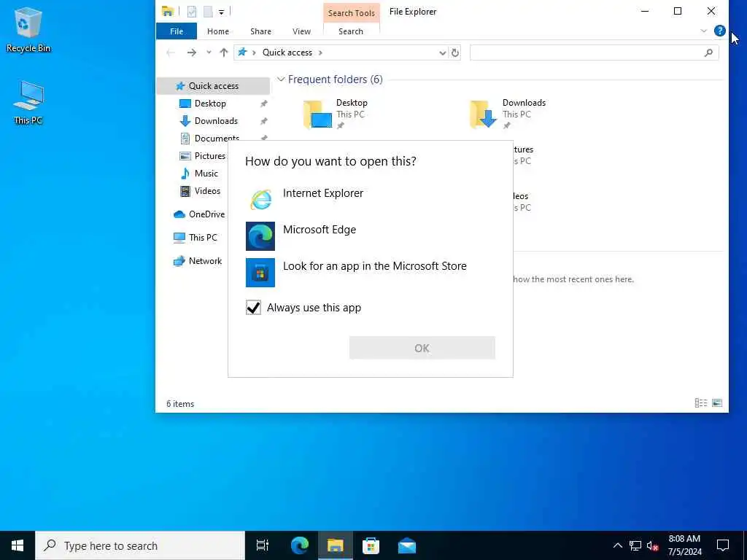The image size is (747, 560).
Task: Uncheck Always use this app
Action: tap(253, 308)
